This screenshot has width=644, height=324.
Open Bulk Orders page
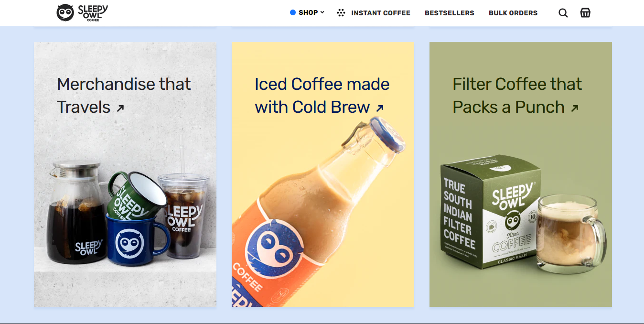coord(513,13)
